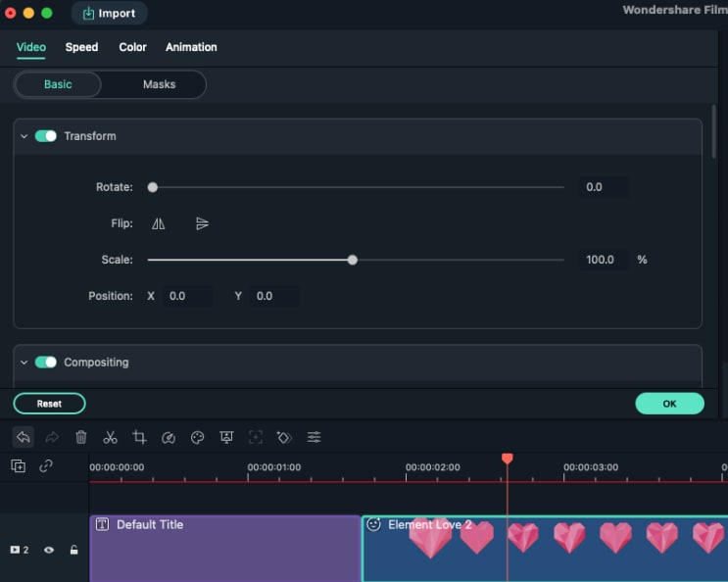Lock track 2 with padlock icon
Viewport: 728px width, 582px height.
pos(73,551)
